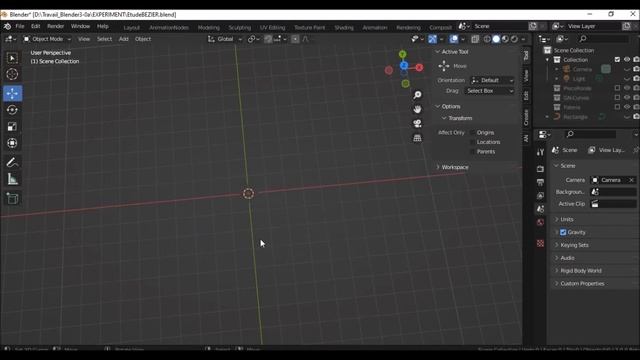
Task: Select the Rotate tool
Action: pyautogui.click(x=12, y=110)
